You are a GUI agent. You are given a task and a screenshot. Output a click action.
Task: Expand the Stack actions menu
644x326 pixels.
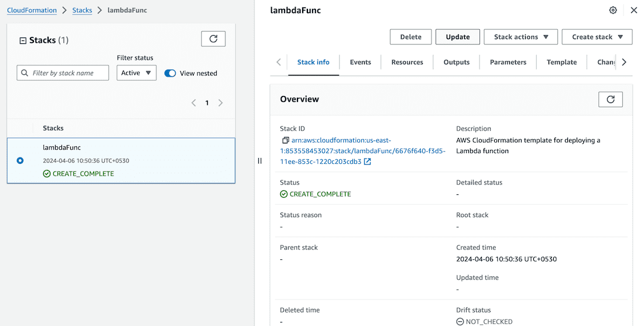(521, 37)
